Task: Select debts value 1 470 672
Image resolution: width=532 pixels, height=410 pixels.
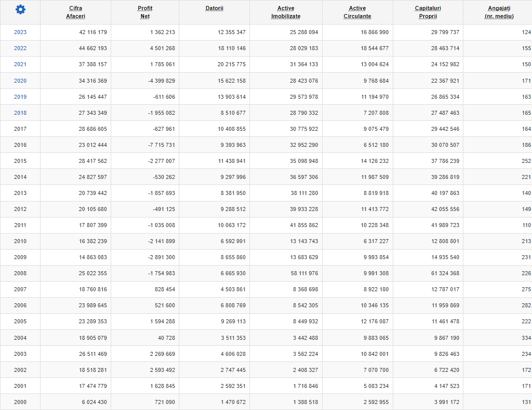Action: coord(233,402)
